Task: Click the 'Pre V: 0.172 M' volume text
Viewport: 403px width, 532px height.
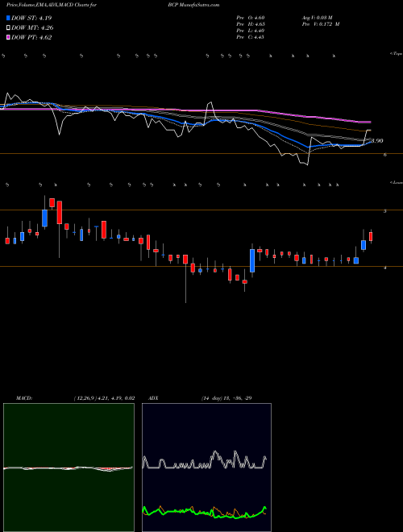Action: 320,24
